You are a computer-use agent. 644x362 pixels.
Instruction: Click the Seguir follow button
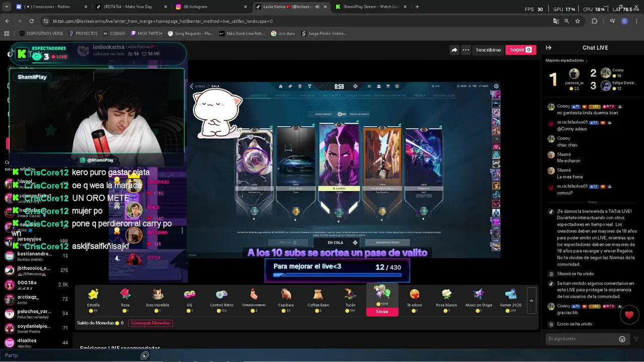pyautogui.click(x=520, y=50)
